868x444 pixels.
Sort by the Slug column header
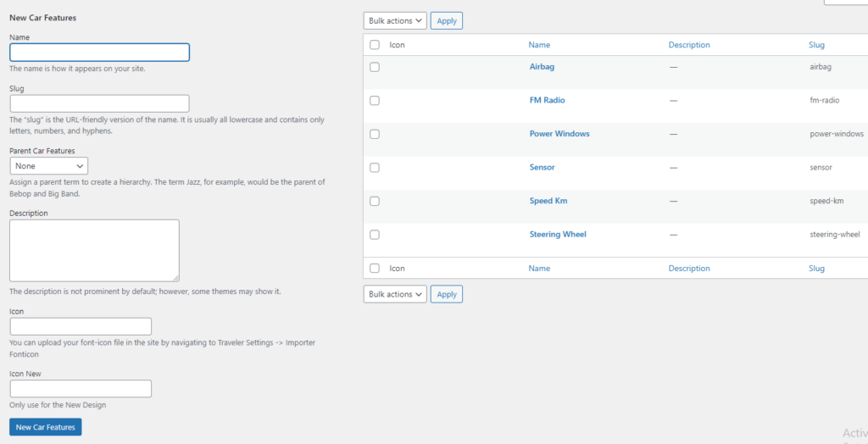click(x=816, y=45)
